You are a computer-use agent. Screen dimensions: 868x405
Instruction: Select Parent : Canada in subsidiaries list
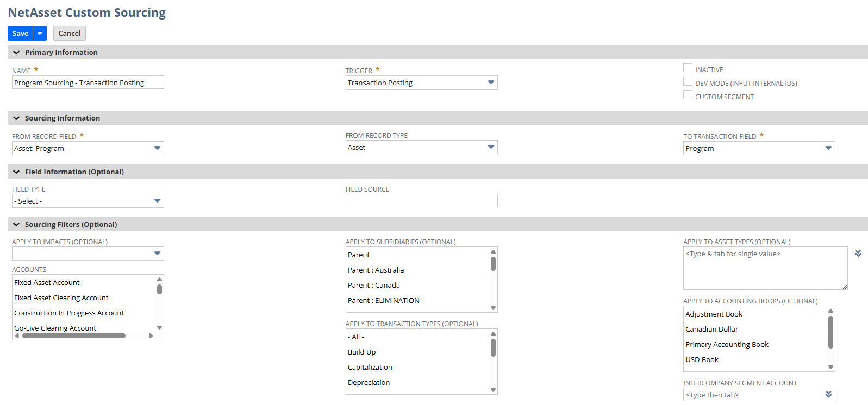coord(374,285)
